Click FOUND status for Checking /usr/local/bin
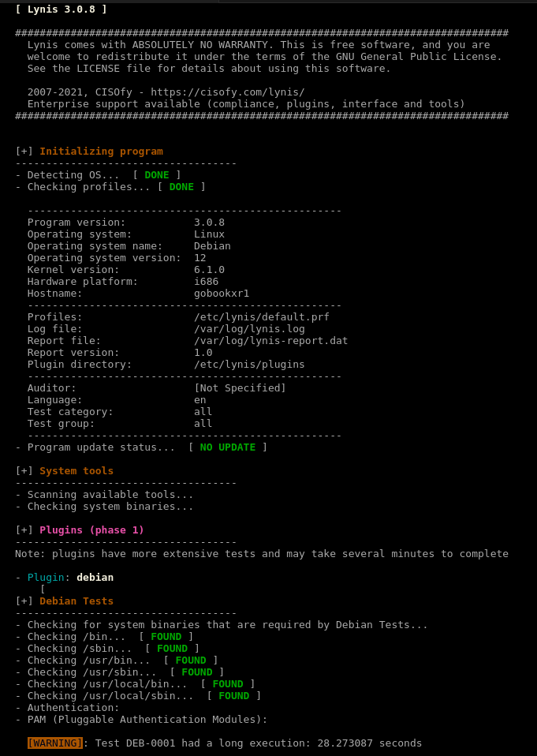The image size is (537, 756). [x=228, y=684]
